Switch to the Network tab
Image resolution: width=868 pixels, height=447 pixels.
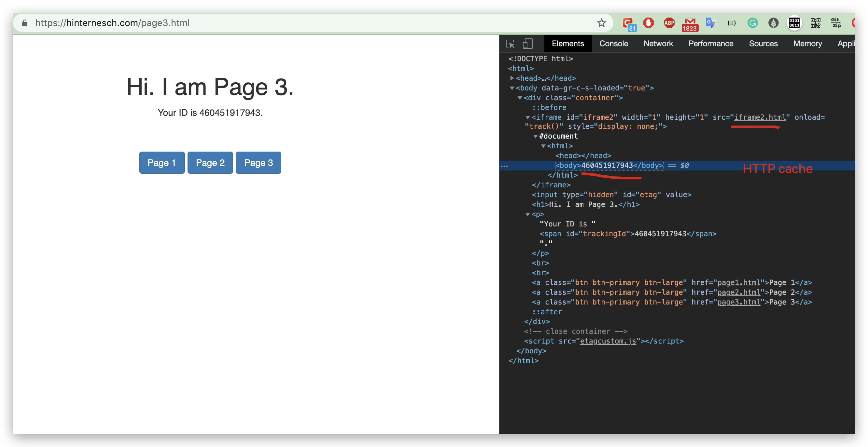click(x=658, y=43)
